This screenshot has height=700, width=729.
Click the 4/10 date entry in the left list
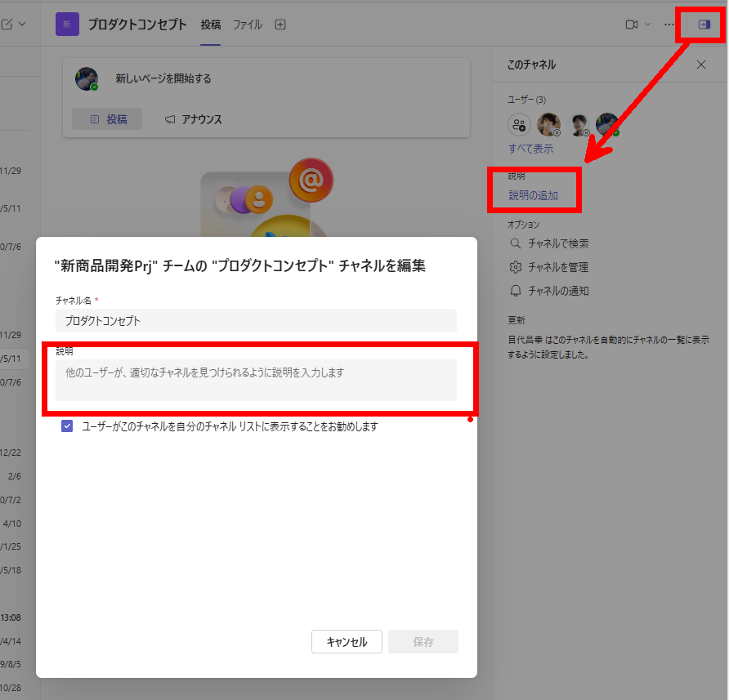coord(12,524)
